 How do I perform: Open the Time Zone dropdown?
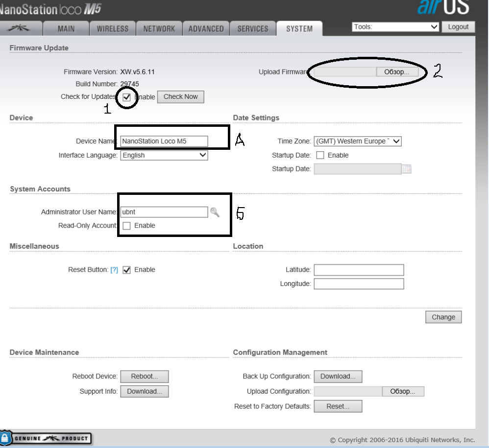tap(358, 141)
